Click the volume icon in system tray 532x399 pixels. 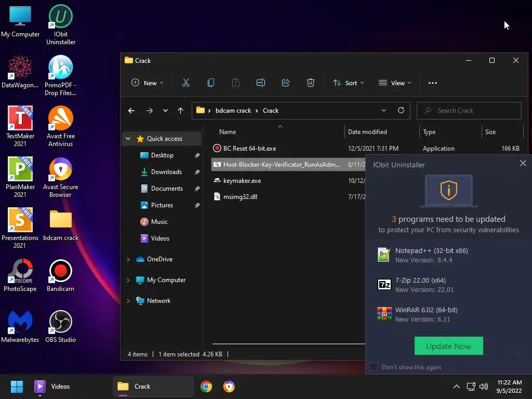pyautogui.click(x=484, y=387)
